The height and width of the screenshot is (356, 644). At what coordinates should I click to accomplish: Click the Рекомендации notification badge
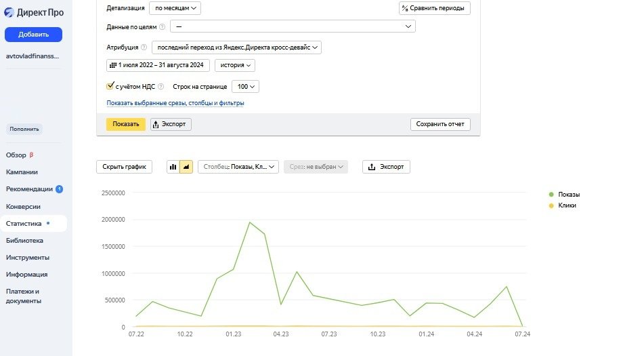(59, 189)
